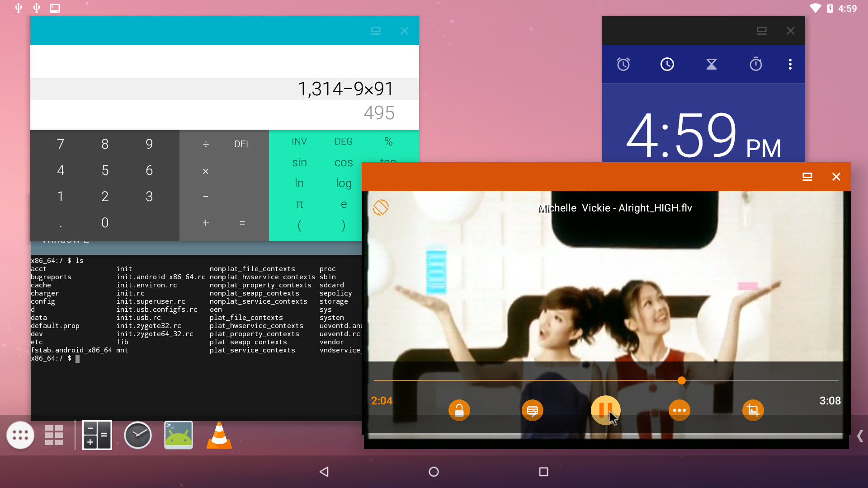Switch to the Timer hourglass tab in Clock

tap(711, 64)
